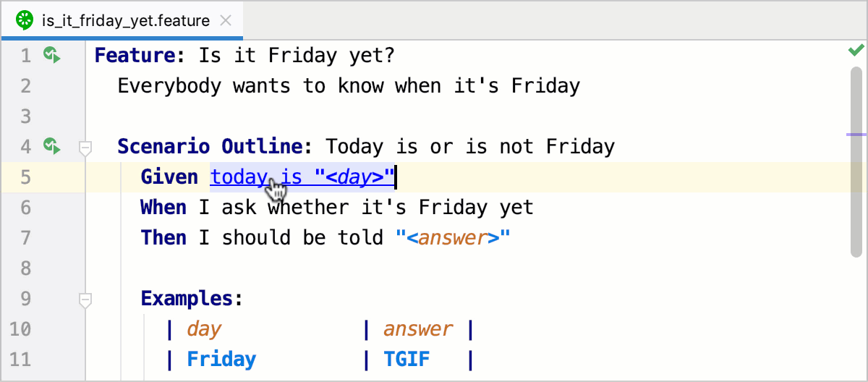Click the TGIF table cell value
The width and height of the screenshot is (868, 382).
pyautogui.click(x=407, y=360)
